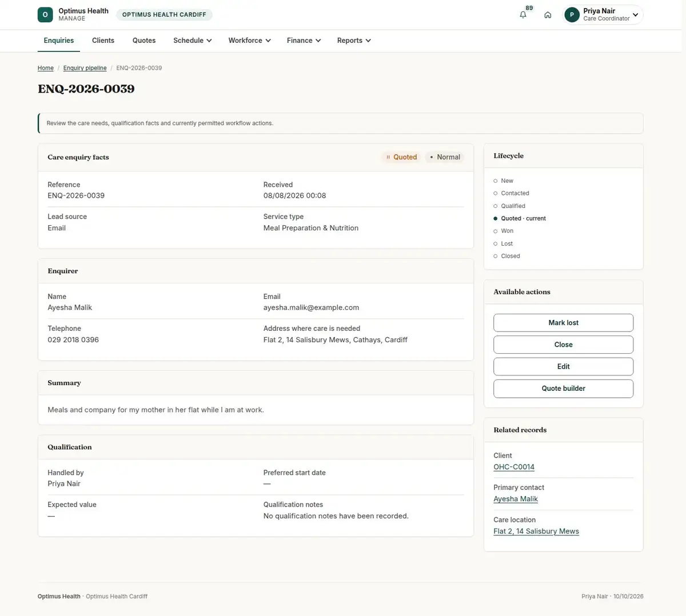Image resolution: width=686 pixels, height=616 pixels.
Task: Click the Handled by value Priya Nair
Action: (64, 483)
